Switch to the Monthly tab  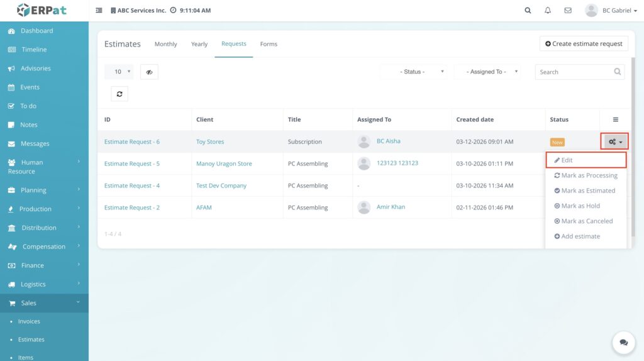[165, 44]
